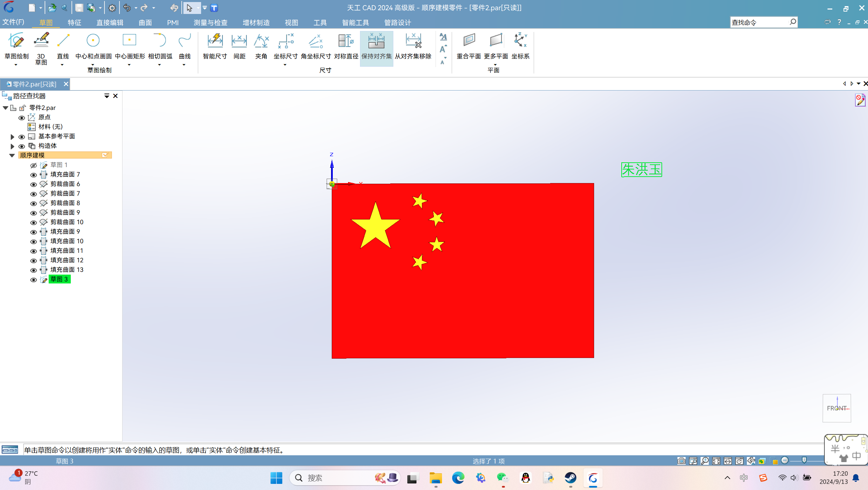Viewport: 868px width, 490px height.
Task: Close the 路径查找器 panel
Action: click(x=115, y=96)
